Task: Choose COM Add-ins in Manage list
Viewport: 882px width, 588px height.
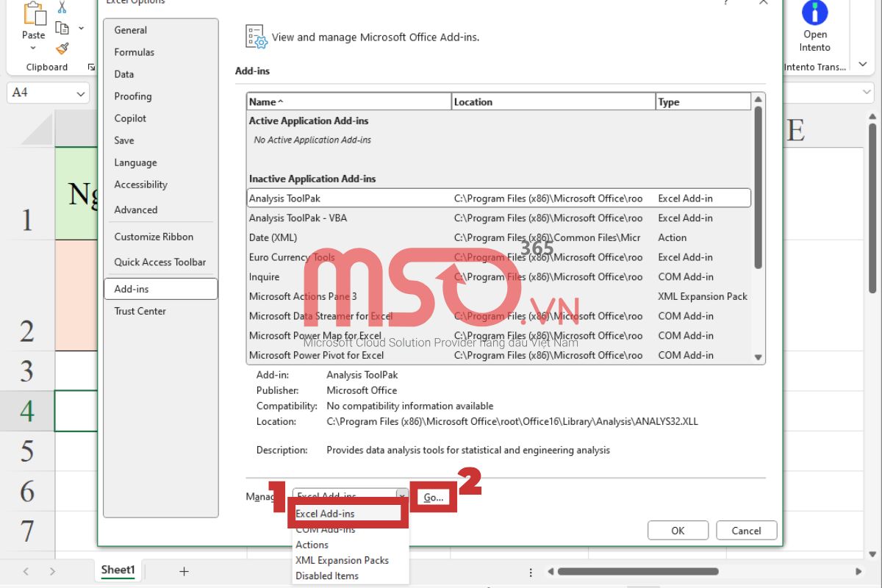Action: point(351,529)
